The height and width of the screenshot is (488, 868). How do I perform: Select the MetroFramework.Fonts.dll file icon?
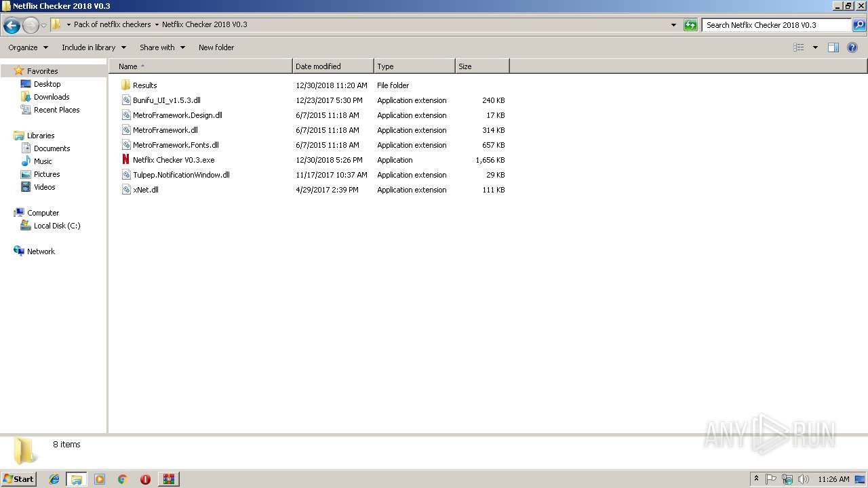125,145
